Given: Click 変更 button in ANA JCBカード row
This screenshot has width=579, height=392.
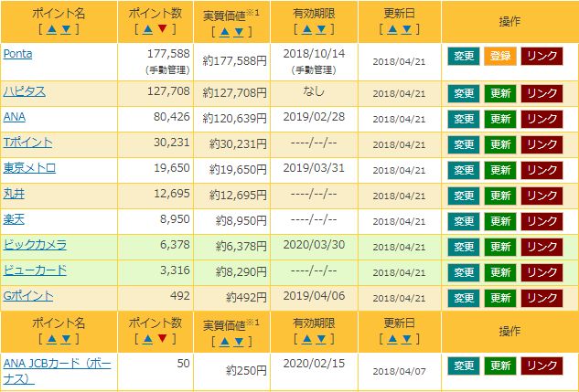Looking at the screenshot, I should pos(464,366).
